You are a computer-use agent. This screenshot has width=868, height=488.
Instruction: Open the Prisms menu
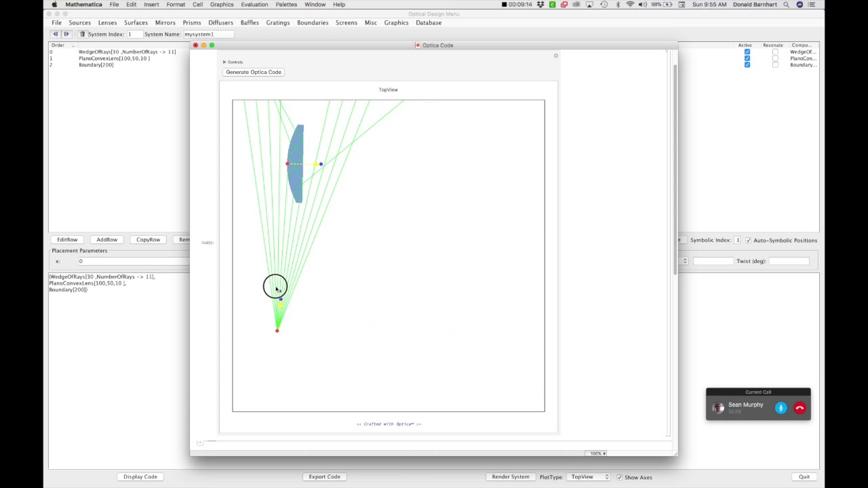pos(191,22)
